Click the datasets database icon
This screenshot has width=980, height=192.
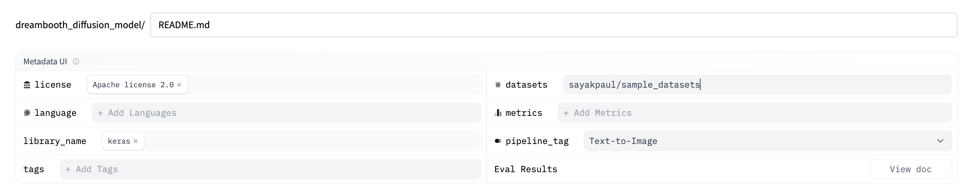click(498, 85)
